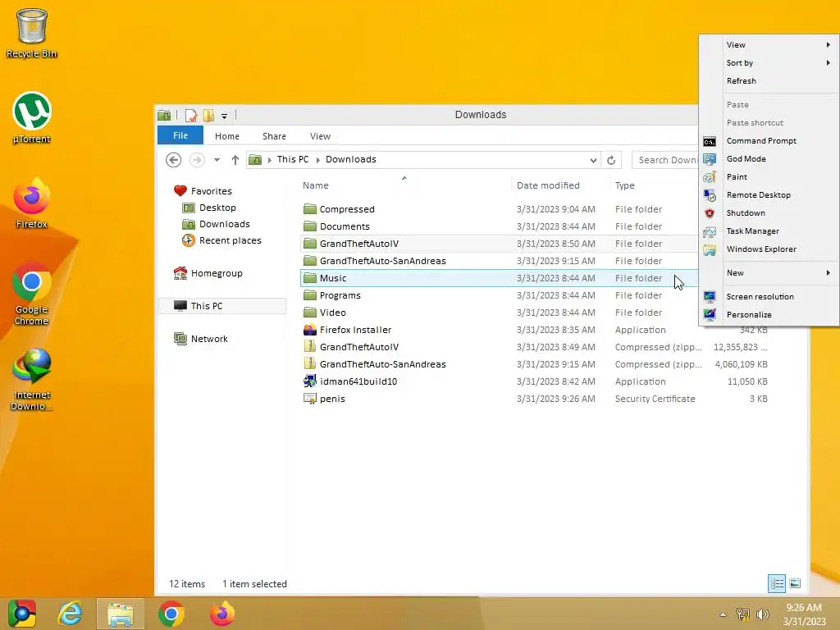
Task: Open the Recent locations dropdown arrow
Action: (x=217, y=160)
